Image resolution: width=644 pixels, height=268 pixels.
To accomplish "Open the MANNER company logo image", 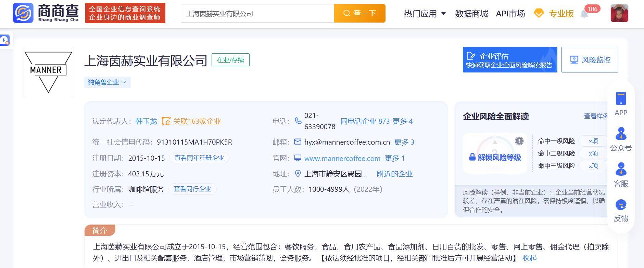I will point(48,72).
